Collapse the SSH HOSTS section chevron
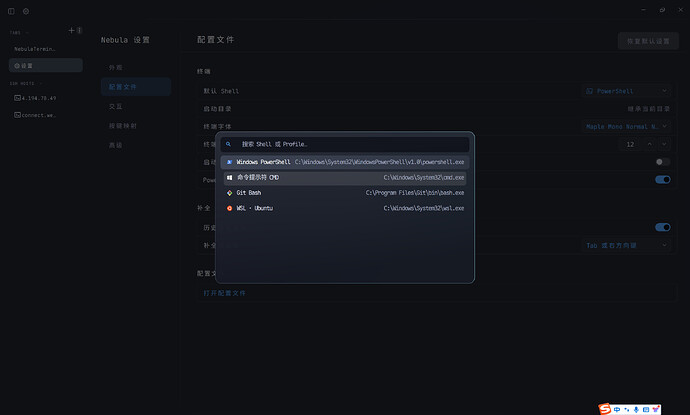The image size is (690, 415). coord(40,83)
